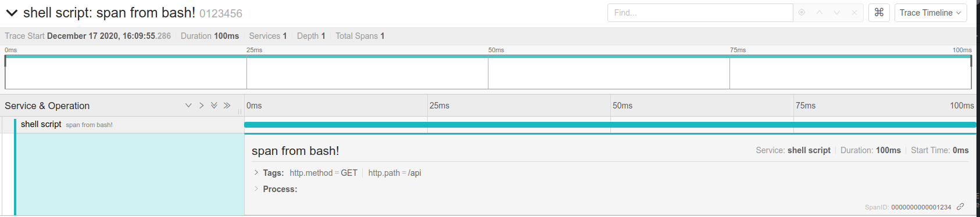Collapse all spans with double right chevron
This screenshot has width=980, height=217.
227,106
